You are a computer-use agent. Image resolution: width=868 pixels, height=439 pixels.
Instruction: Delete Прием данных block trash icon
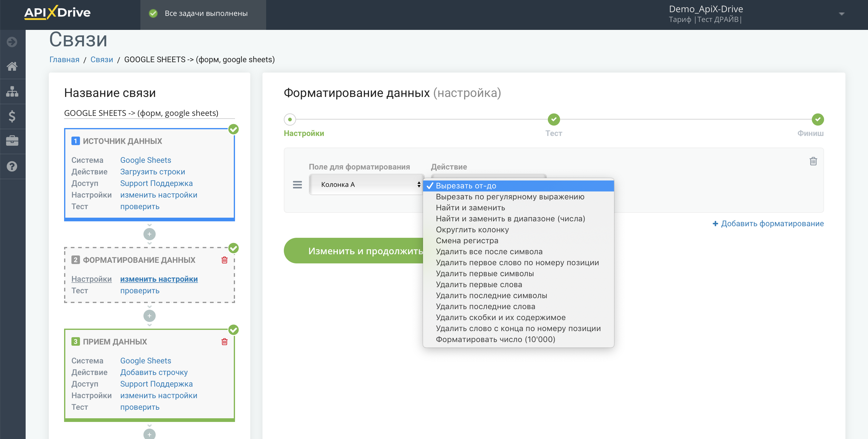click(224, 342)
